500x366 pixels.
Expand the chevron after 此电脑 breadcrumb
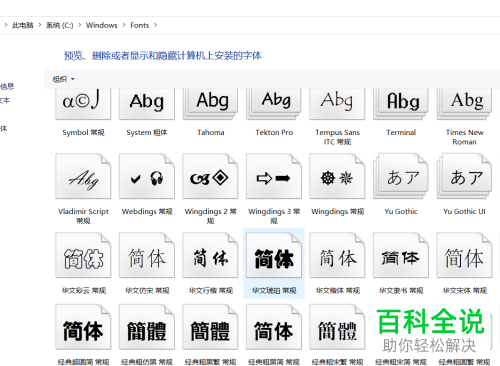coord(40,25)
